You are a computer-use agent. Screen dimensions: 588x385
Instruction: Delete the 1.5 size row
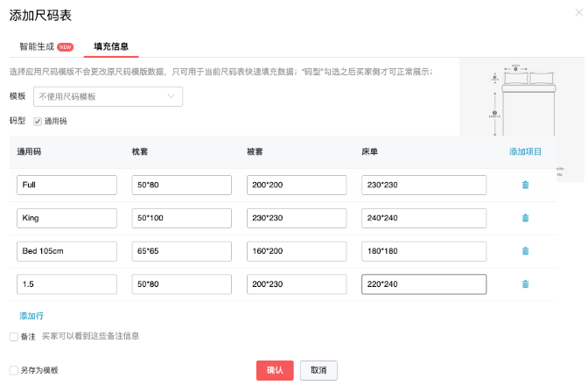click(x=525, y=284)
